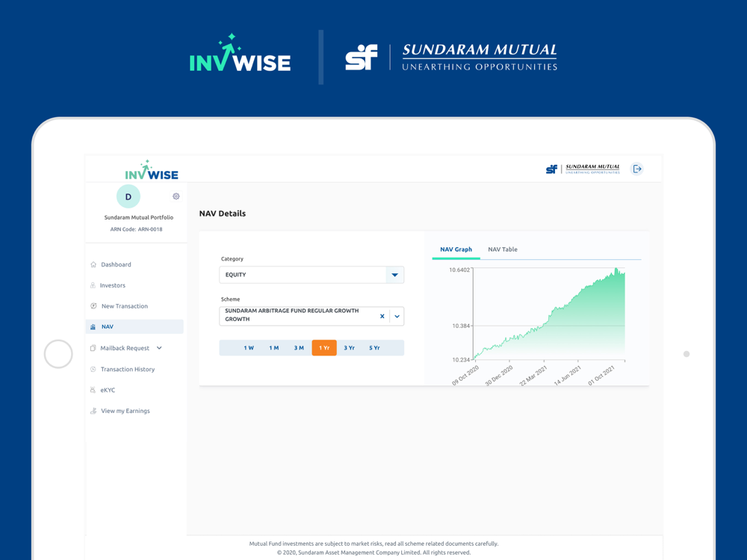Click the settings gear icon near avatar

click(176, 196)
